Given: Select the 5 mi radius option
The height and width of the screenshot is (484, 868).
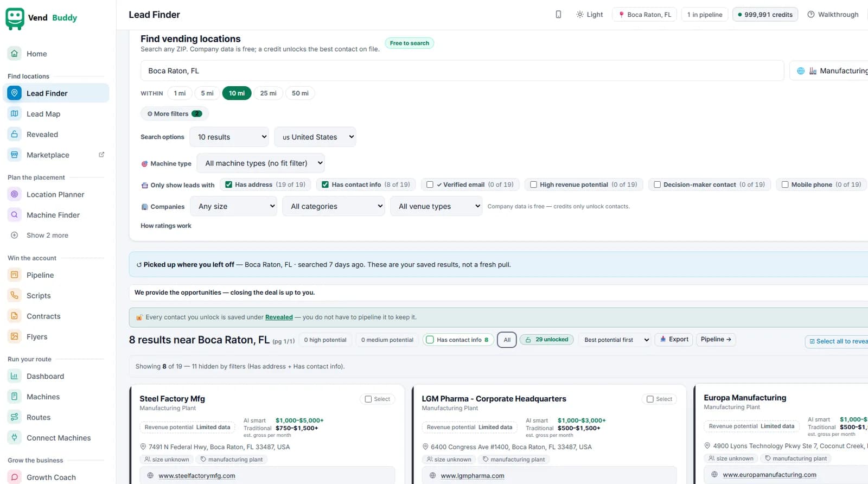Looking at the screenshot, I should [207, 93].
